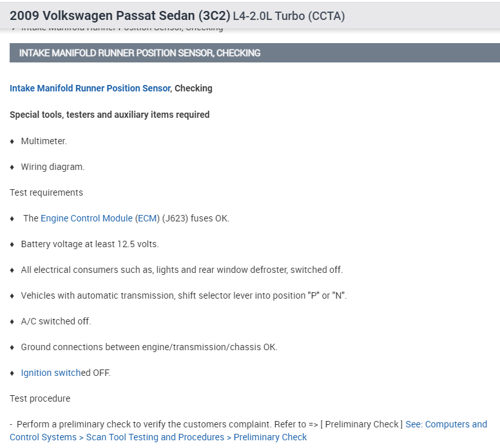Select the gray Intake Manifold Runner section header bar
This screenshot has height=448, width=500.
(x=255, y=53)
